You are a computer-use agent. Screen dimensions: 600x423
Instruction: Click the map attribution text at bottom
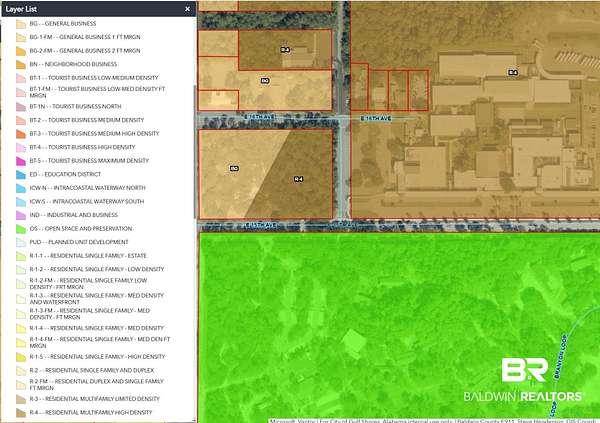tap(434, 421)
